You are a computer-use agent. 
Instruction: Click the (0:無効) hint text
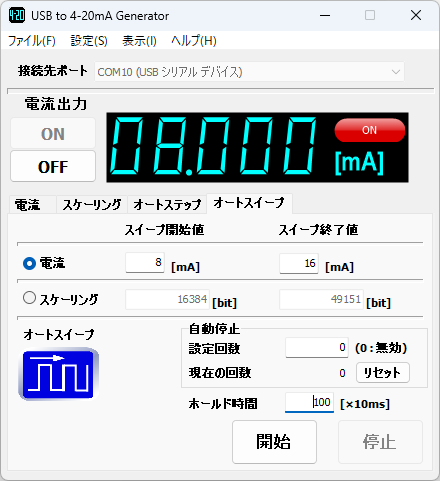pos(381,348)
